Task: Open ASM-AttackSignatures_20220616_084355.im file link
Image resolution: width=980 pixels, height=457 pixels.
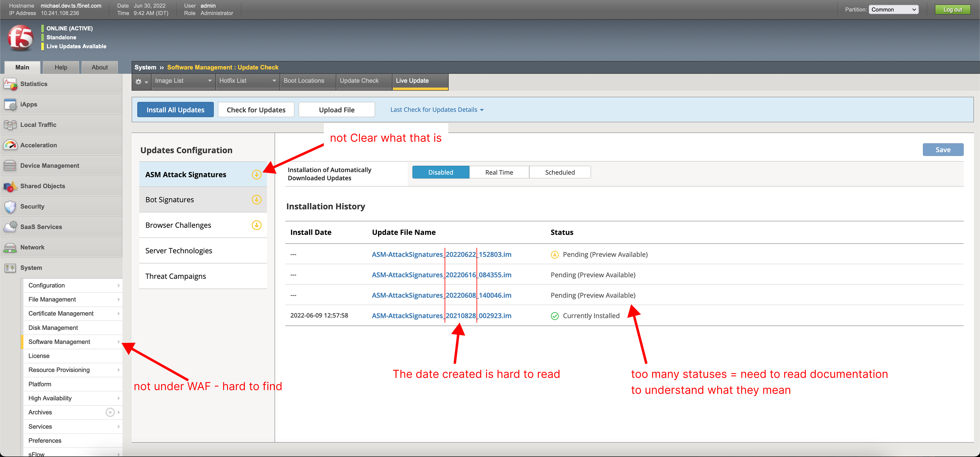Action: coord(441,275)
